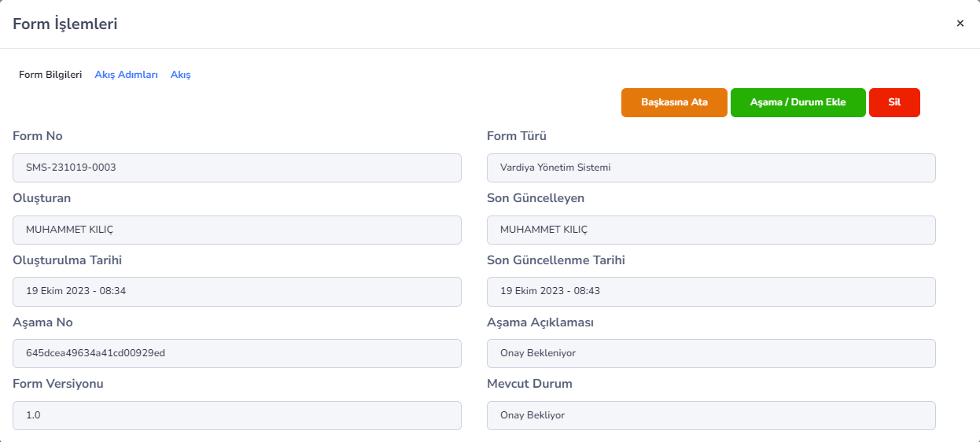Click the orange Başkasına Ata button
This screenshot has width=980, height=442.
pos(674,102)
